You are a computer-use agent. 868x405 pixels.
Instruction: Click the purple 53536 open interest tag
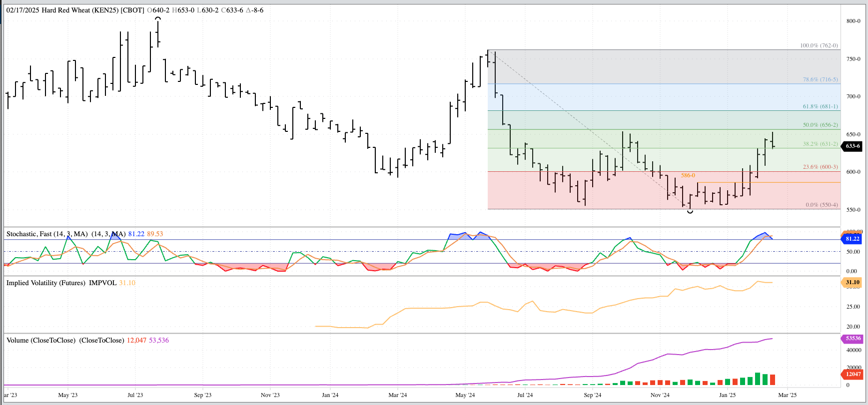pos(852,339)
